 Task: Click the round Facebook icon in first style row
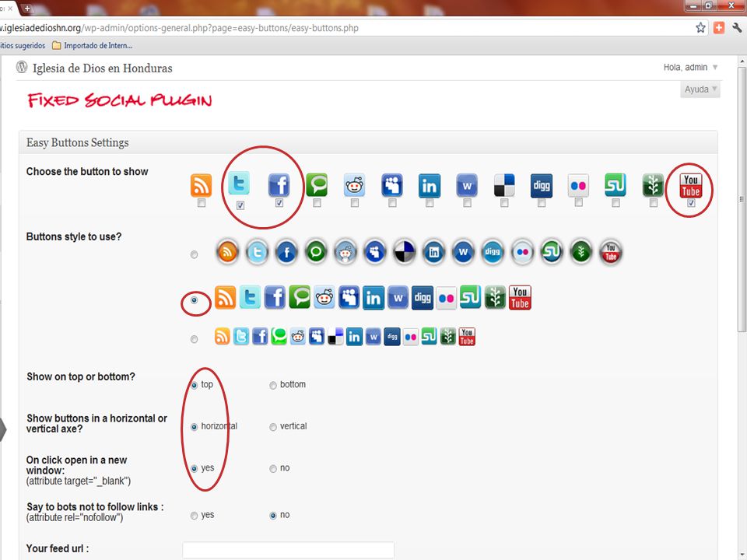pos(286,252)
